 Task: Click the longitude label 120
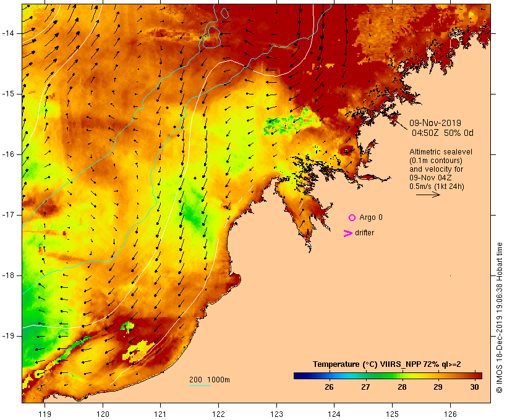pyautogui.click(x=103, y=414)
